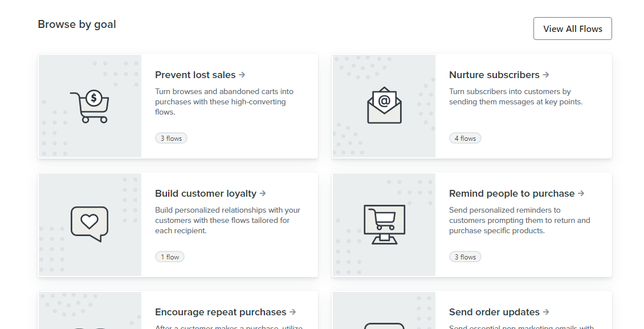644x329 pixels.
Task: Click the 3 flows badge under Prevent lost sales
Action: [x=171, y=139]
